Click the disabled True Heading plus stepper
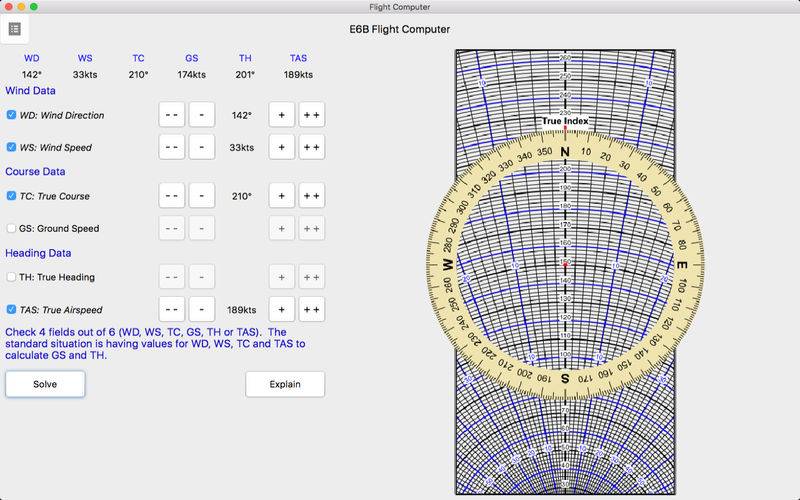 tap(282, 277)
